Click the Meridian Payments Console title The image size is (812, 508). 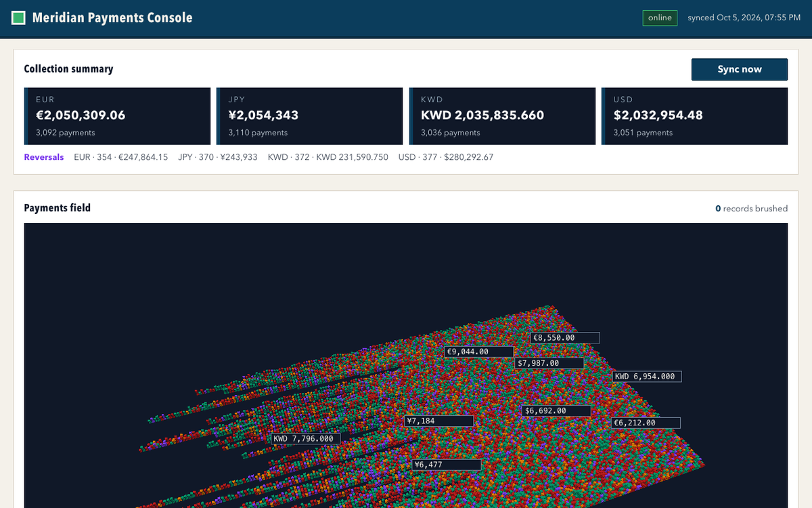pos(112,18)
